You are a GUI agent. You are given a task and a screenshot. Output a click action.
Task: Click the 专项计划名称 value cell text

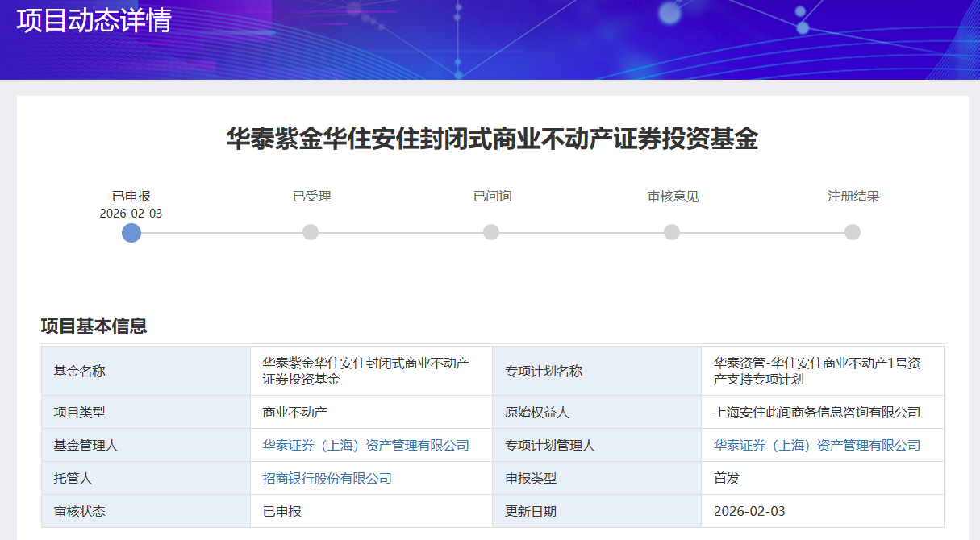click(x=816, y=371)
